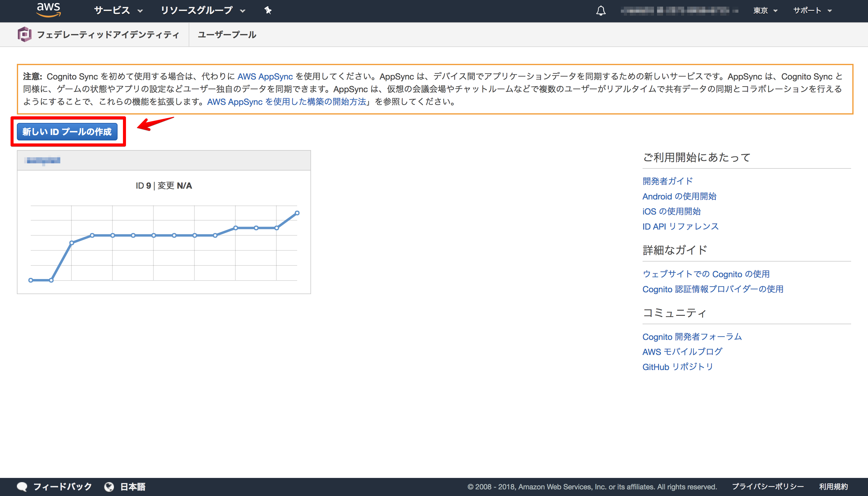Open 利用規約 link
Image resolution: width=868 pixels, height=496 pixels.
tap(833, 486)
